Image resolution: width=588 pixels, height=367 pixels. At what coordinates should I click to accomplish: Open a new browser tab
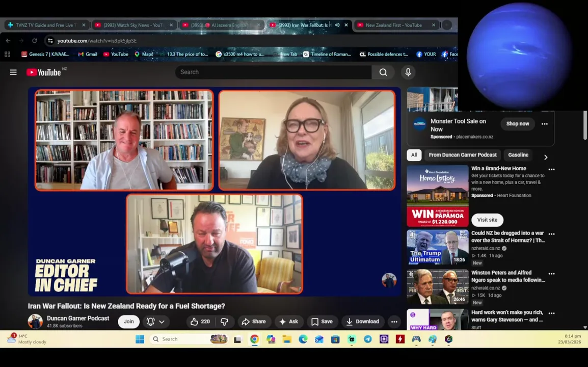446,25
